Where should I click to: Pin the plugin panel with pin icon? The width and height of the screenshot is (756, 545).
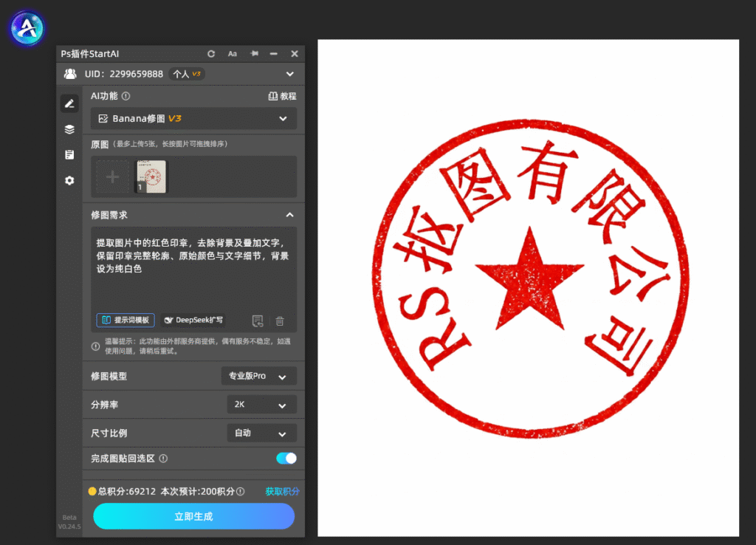click(x=254, y=53)
